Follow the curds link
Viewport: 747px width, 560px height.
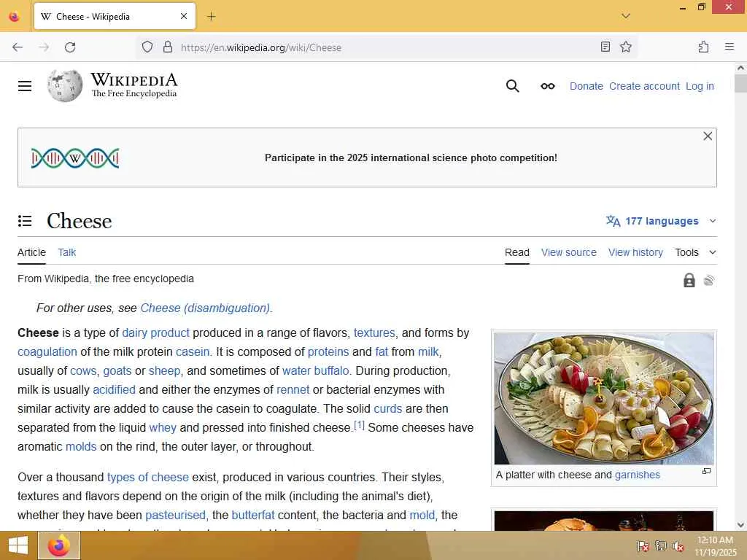coord(388,409)
